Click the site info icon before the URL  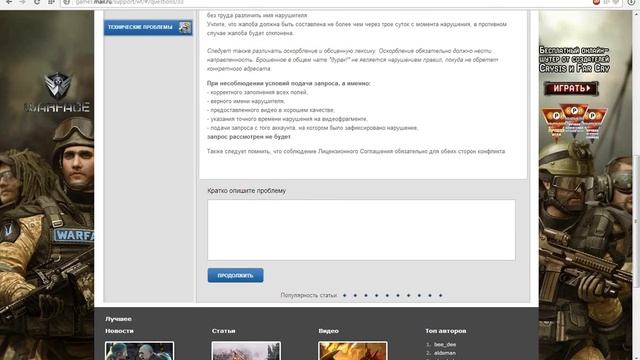tap(67, 2)
